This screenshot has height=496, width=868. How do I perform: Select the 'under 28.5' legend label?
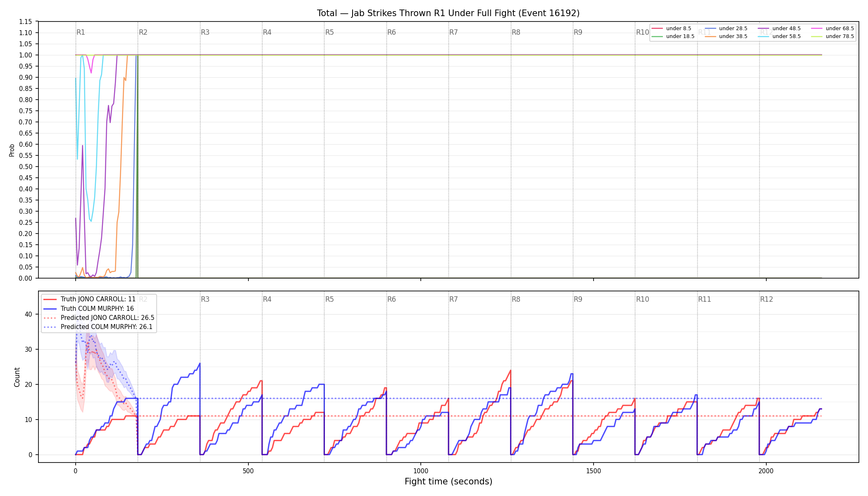(733, 29)
